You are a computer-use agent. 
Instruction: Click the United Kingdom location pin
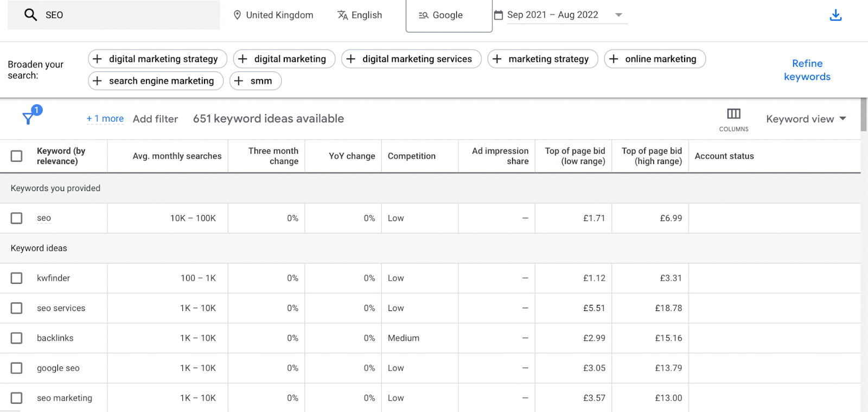(x=237, y=15)
